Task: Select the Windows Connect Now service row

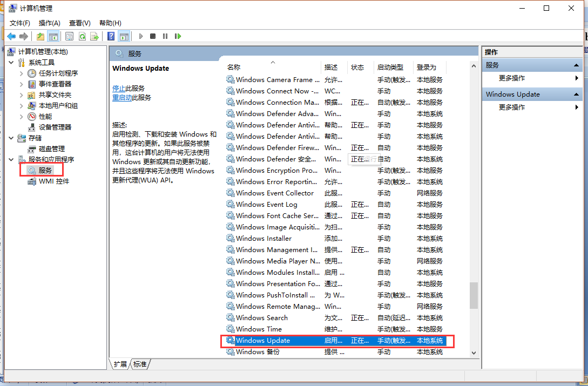Action: coord(336,91)
